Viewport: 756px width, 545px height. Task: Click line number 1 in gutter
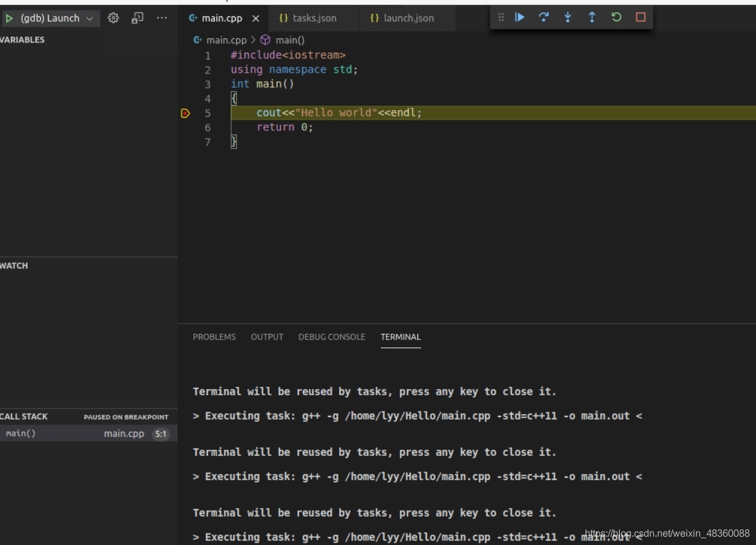pos(208,55)
